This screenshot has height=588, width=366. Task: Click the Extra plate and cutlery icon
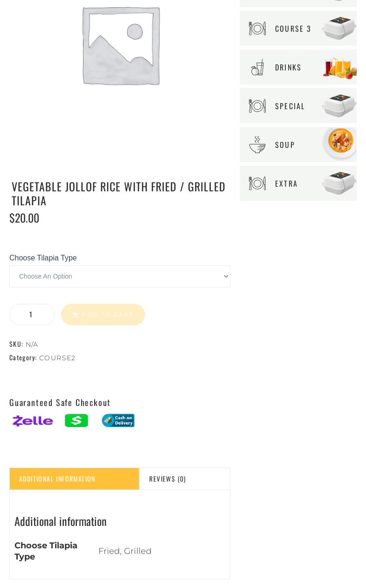pos(257,183)
